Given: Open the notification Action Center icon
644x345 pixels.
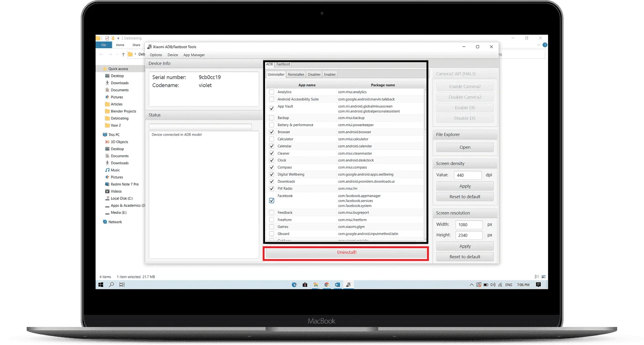Looking at the screenshot, I should click(x=538, y=285).
